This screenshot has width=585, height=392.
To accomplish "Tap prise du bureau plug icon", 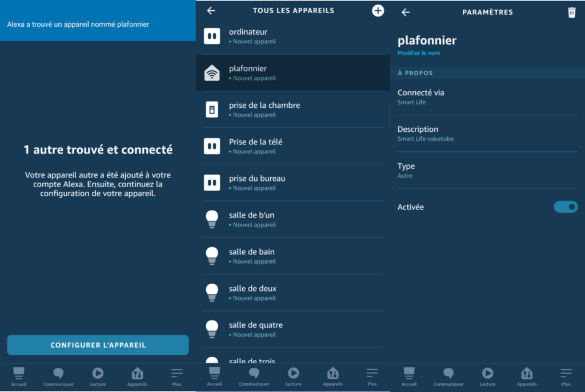I will point(212,183).
